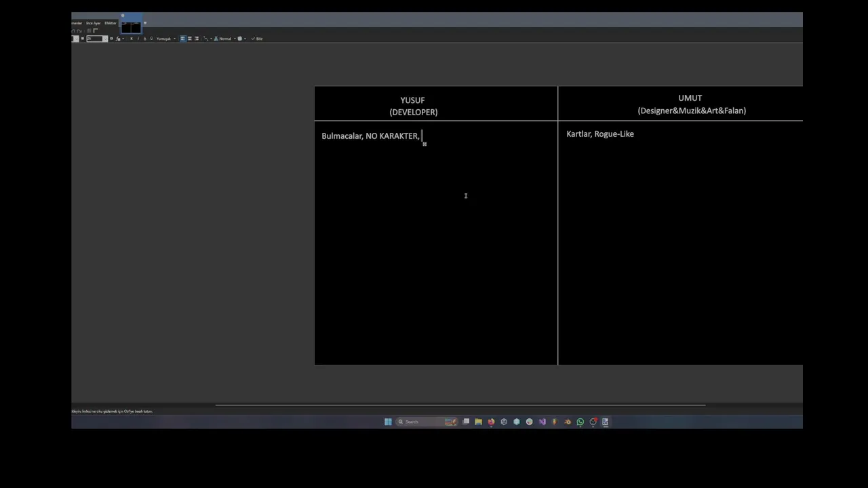
Task: Click the Paint.NET taskbar icon
Action: [605, 422]
